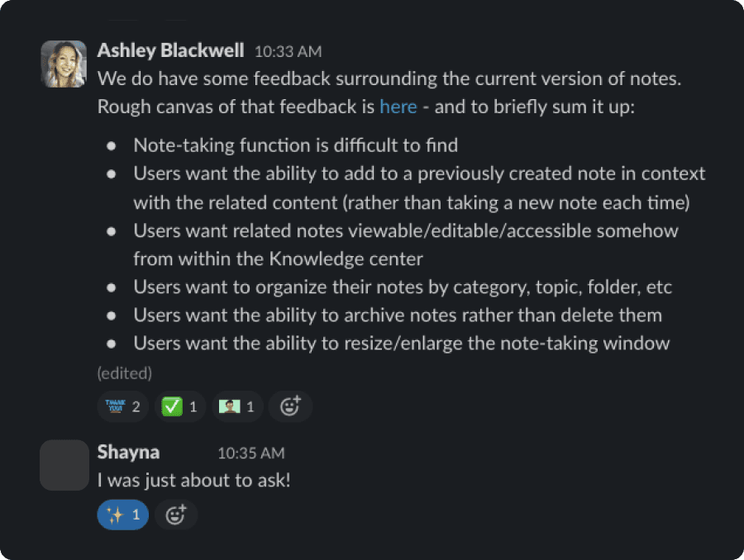Viewport: 744px width, 560px height.
Task: Click the 'resize/enlarge the note-taking window' bullet
Action: [x=402, y=343]
